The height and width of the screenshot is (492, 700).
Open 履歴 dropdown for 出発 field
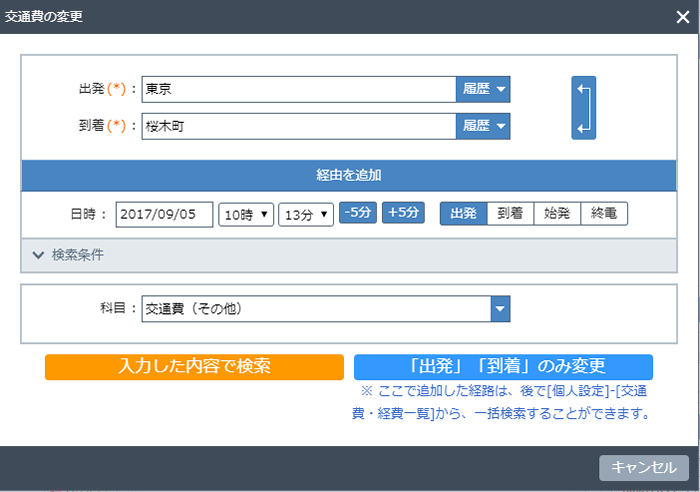pos(483,89)
